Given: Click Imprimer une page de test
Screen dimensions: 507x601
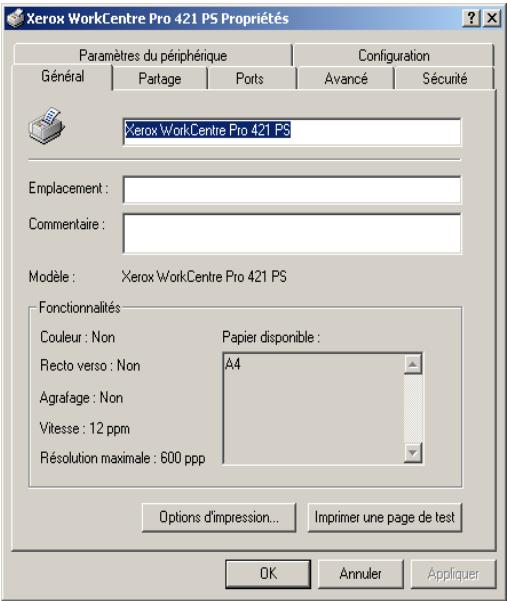Looking at the screenshot, I should coord(385,517).
